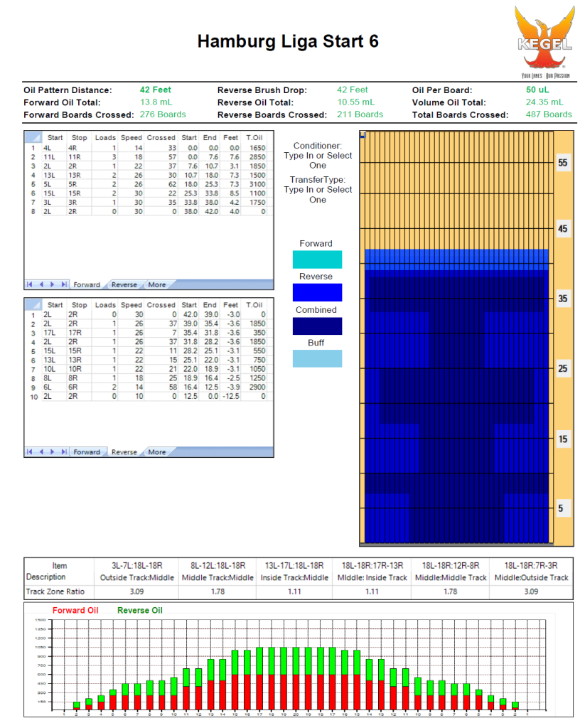Click select-all corner of upper table
The width and height of the screenshot is (585, 728).
(x=33, y=138)
